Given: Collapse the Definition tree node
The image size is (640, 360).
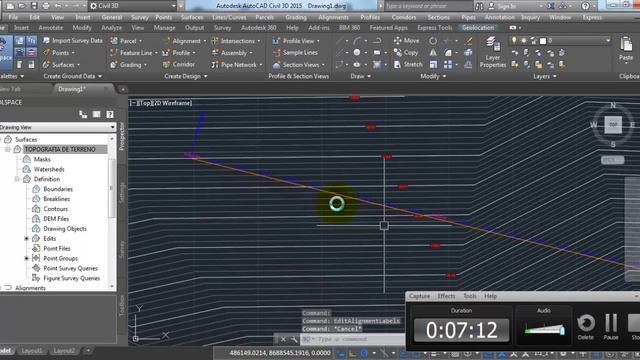Looking at the screenshot, I should click(x=17, y=179).
